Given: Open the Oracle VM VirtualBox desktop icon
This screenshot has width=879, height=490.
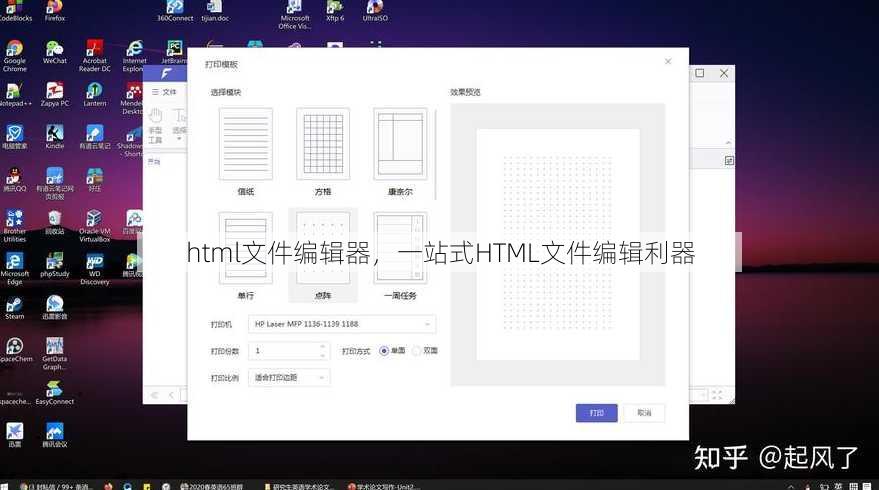Looking at the screenshot, I should tap(95, 226).
